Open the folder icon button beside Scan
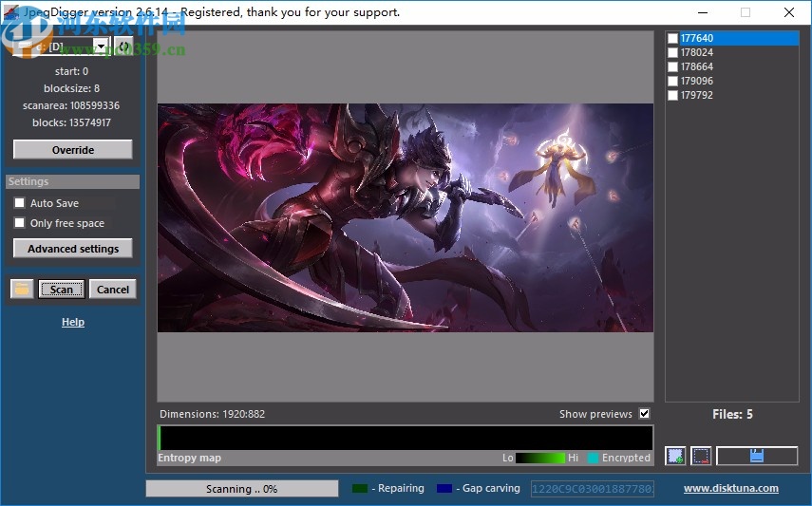Screen dimensions: 812x506 coord(22,290)
